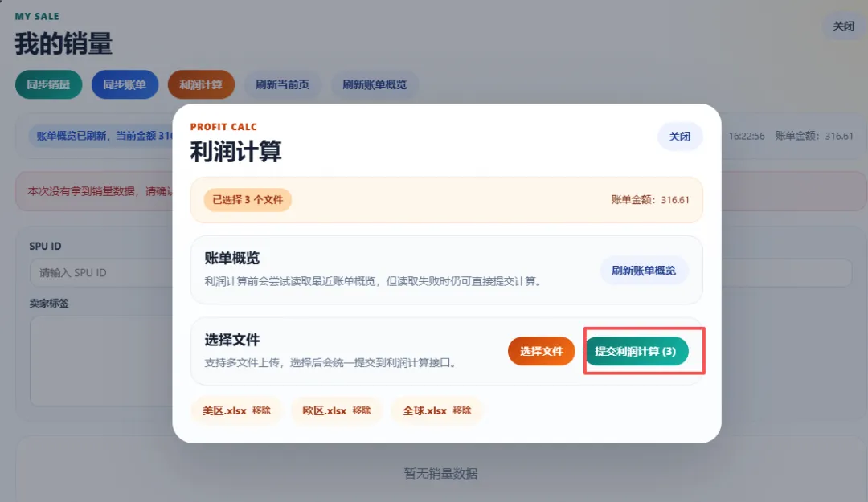868x502 pixels.
Task: Click the SPU ID field label
Action: (x=45, y=246)
